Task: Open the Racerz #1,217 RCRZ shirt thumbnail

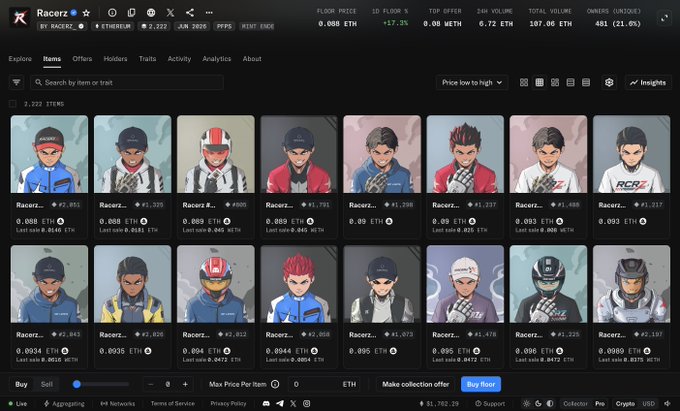Action: pos(631,154)
